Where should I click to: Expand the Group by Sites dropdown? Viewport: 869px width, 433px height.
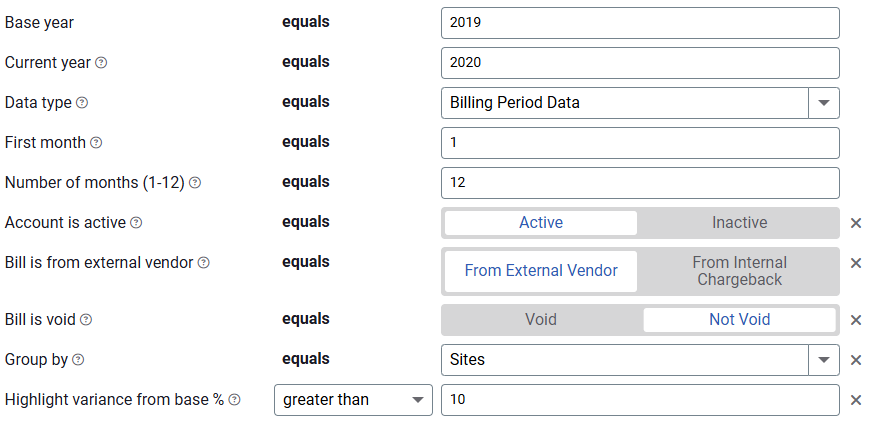coord(824,360)
